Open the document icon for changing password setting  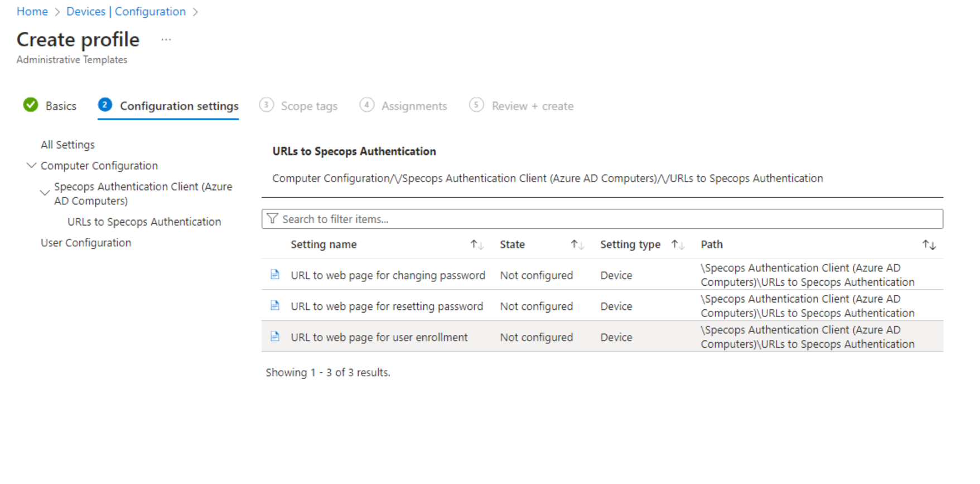pos(275,274)
